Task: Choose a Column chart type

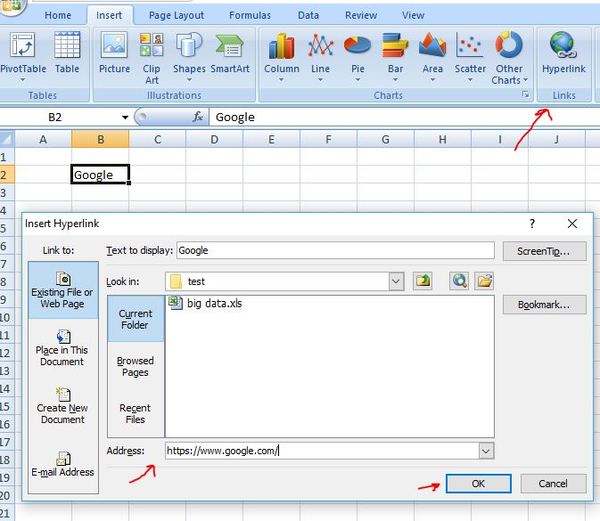Action: click(282, 57)
